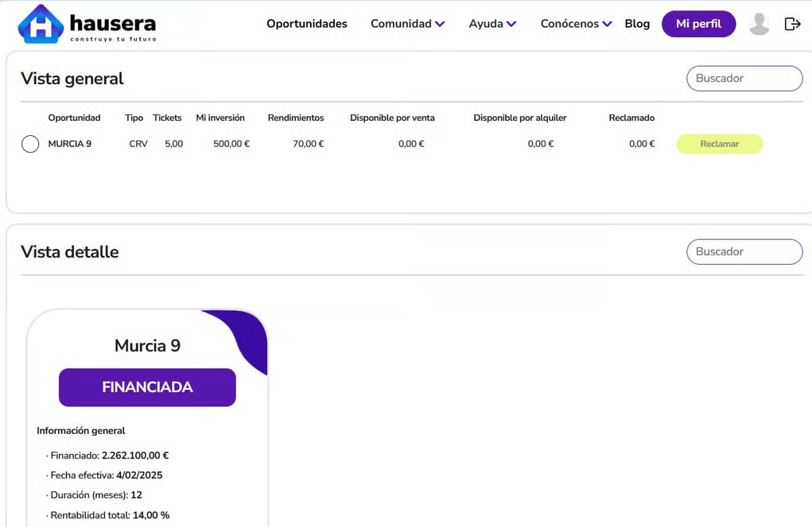Open the user avatar profile icon

click(759, 24)
